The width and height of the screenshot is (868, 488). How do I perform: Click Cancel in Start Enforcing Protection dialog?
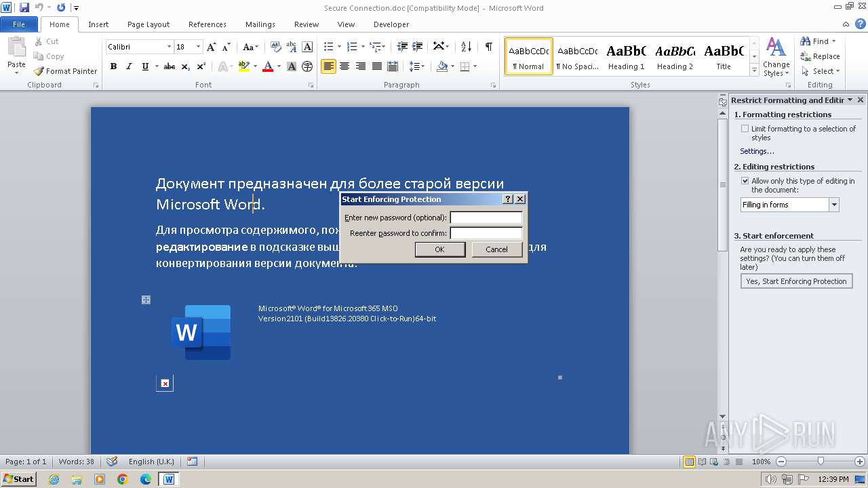(496, 249)
